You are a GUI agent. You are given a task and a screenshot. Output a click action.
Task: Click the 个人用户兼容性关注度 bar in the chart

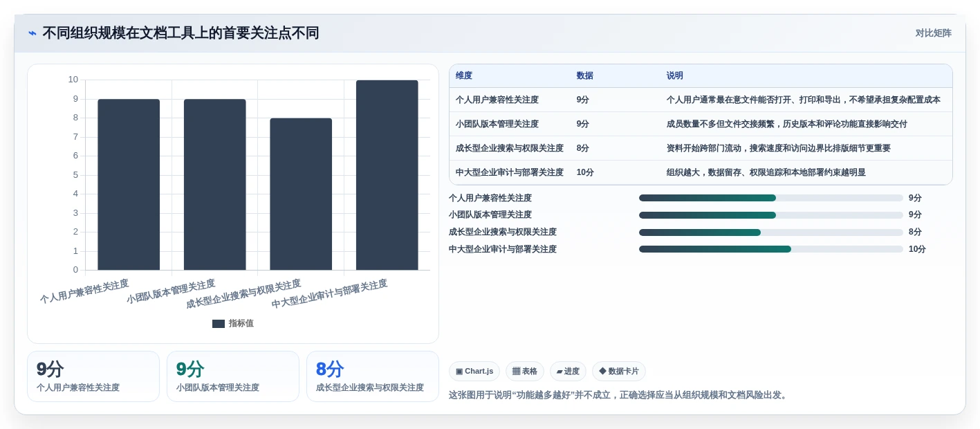click(x=129, y=185)
